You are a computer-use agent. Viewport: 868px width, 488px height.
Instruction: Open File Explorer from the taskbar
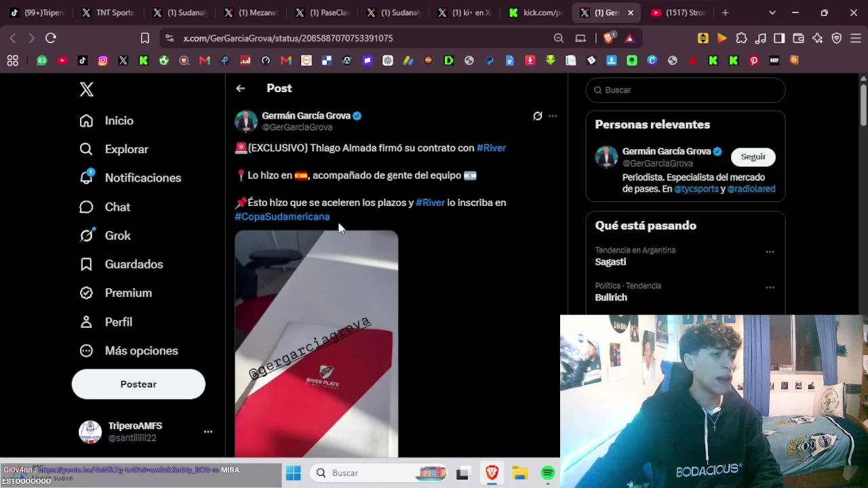pos(520,473)
